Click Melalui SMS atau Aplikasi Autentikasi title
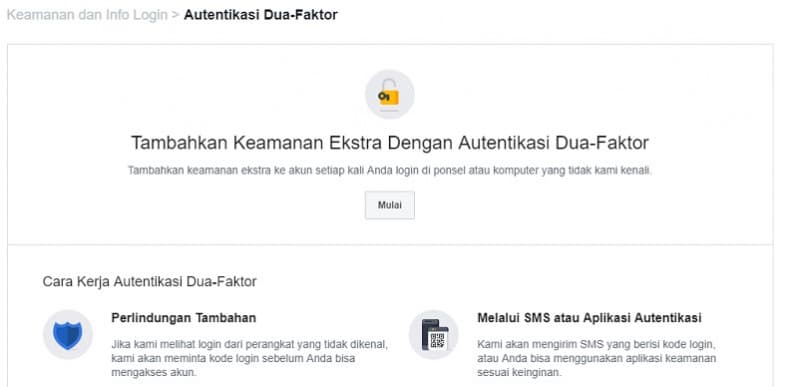This screenshot has width=786, height=387. [x=589, y=318]
